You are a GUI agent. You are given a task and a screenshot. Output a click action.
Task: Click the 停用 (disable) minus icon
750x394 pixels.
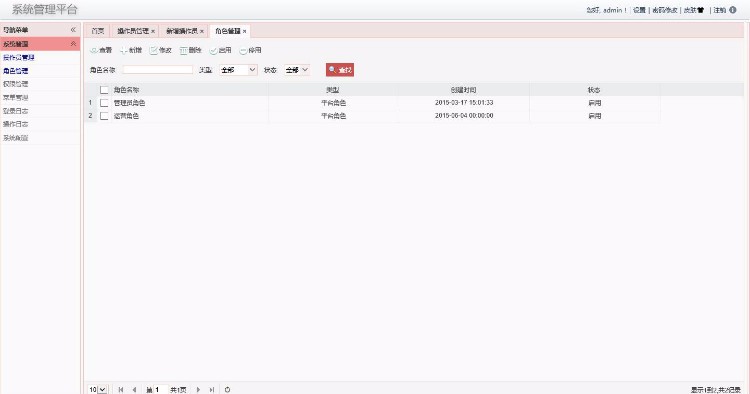pos(243,50)
